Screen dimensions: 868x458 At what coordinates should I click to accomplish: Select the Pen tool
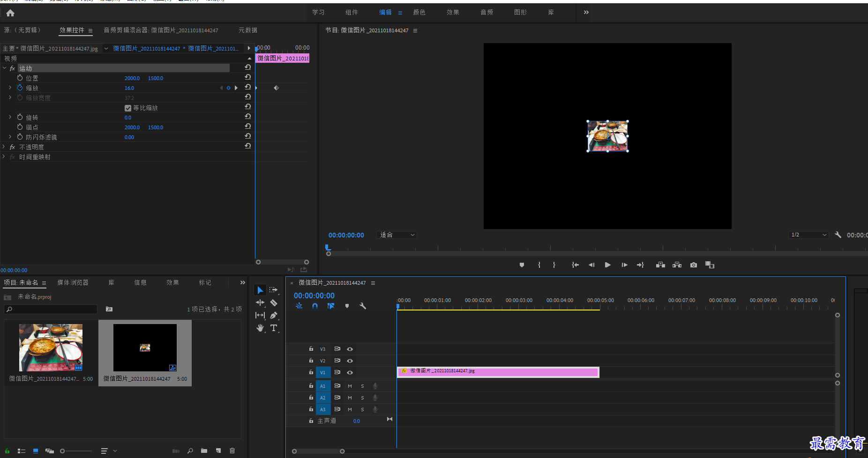[x=274, y=316]
